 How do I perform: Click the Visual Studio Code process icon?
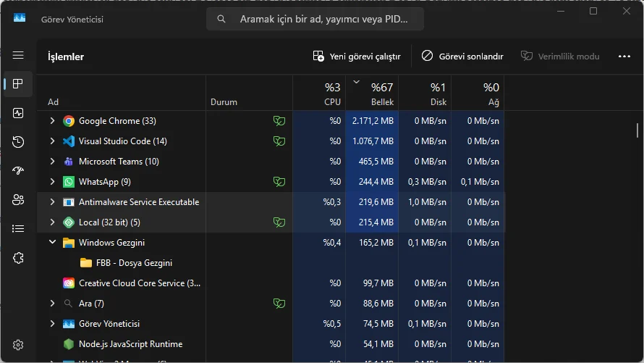(69, 141)
